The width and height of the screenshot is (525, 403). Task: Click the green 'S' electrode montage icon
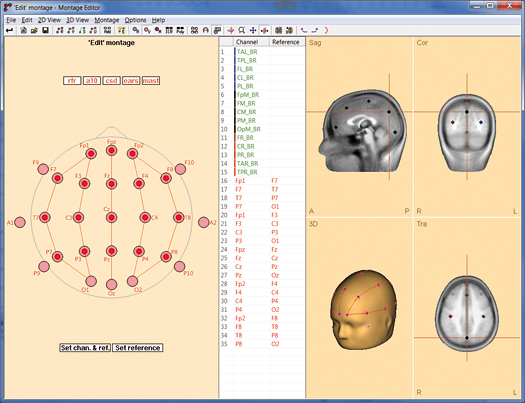82,30
